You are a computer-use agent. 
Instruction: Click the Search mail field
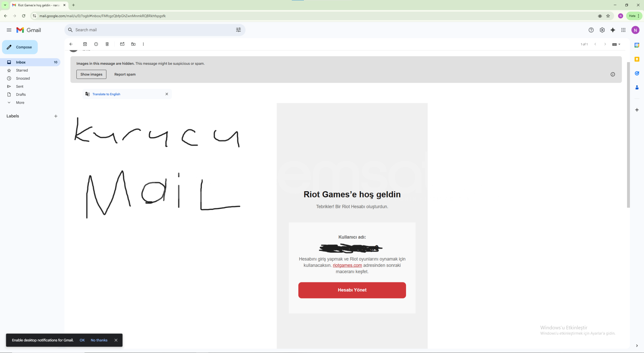(155, 30)
